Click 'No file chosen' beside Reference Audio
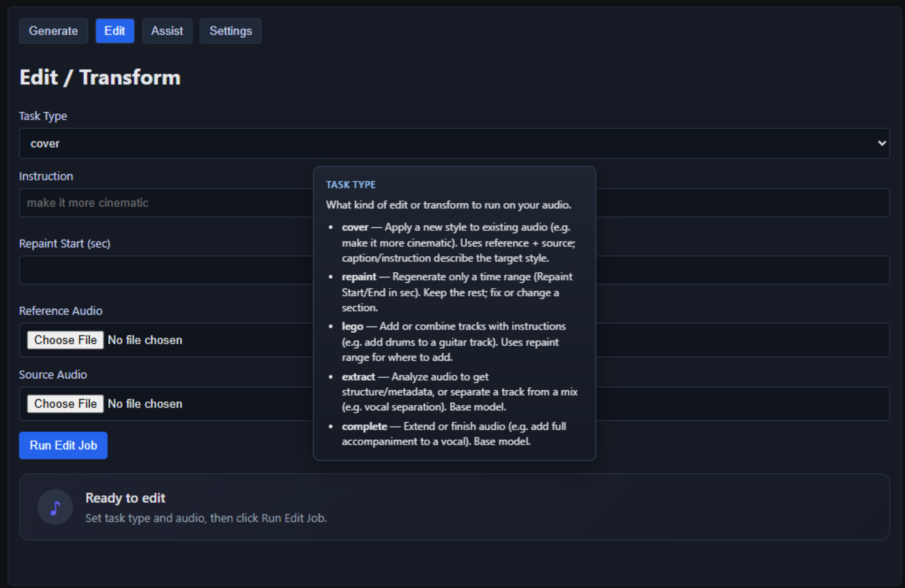Screen dimensions: 905x588 pyautogui.click(x=145, y=340)
